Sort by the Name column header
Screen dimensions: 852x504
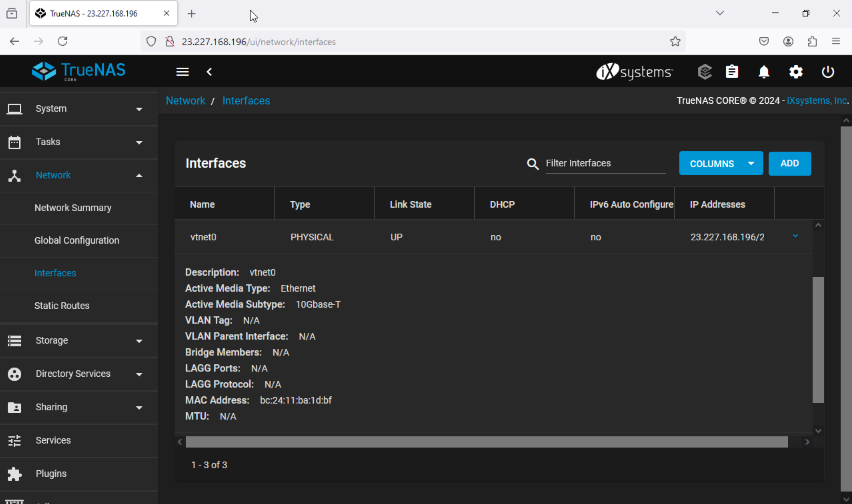[202, 204]
